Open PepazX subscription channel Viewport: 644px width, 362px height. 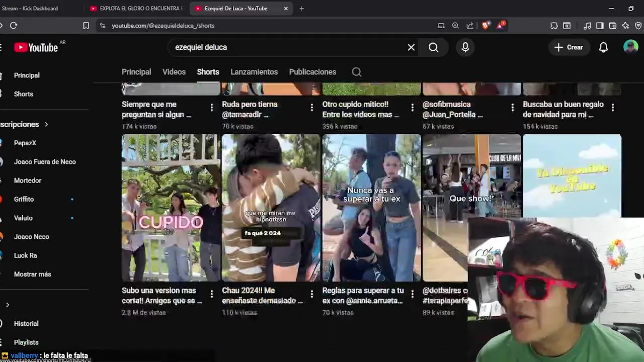coord(25,143)
